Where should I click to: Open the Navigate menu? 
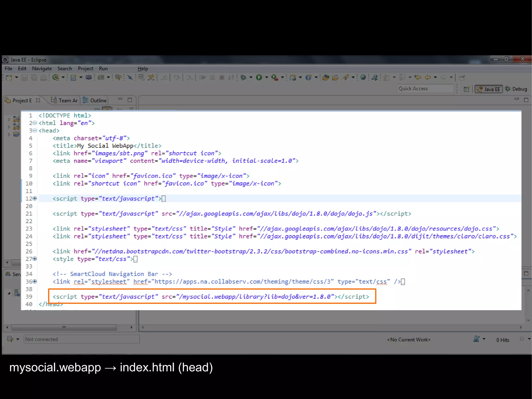pos(42,69)
